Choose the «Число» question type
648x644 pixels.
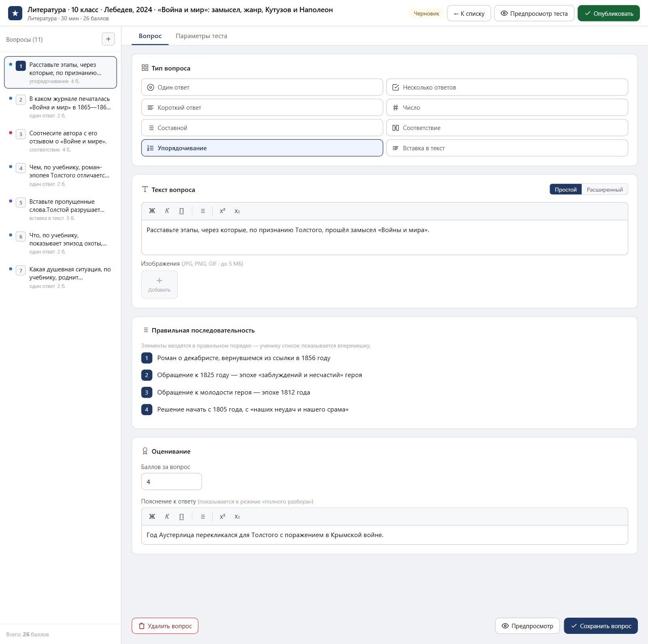[x=507, y=107]
